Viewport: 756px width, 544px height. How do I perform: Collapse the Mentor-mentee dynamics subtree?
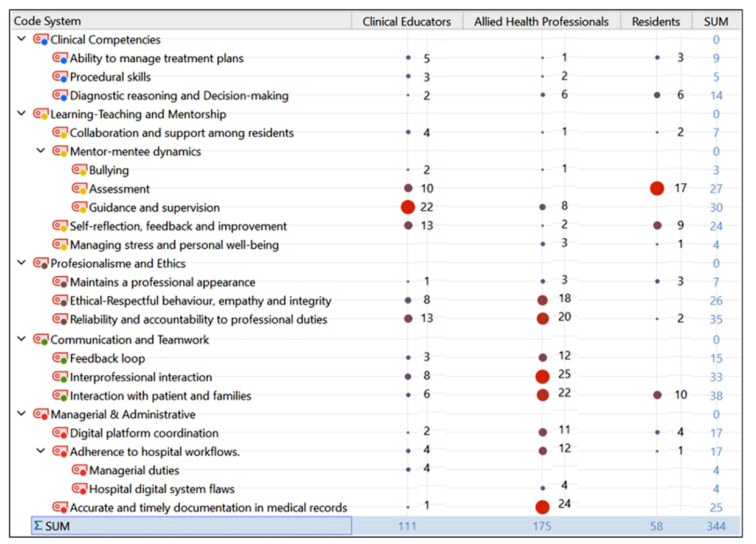pos(40,151)
